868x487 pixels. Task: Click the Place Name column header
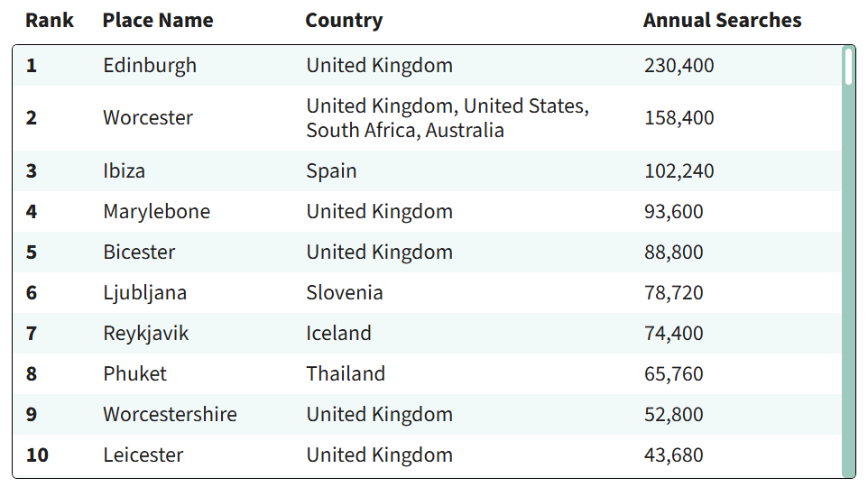158,21
